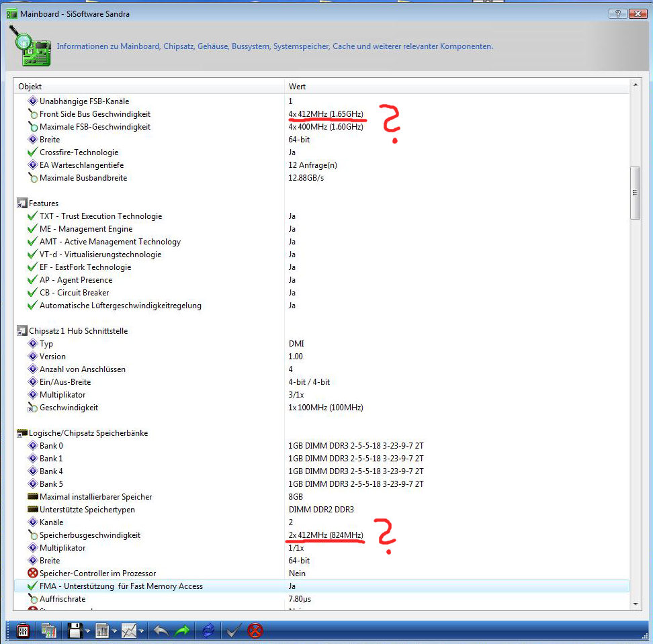Select the Maximale FSB-Geschwindigkeit row
The width and height of the screenshot is (653, 644).
[x=322, y=126]
